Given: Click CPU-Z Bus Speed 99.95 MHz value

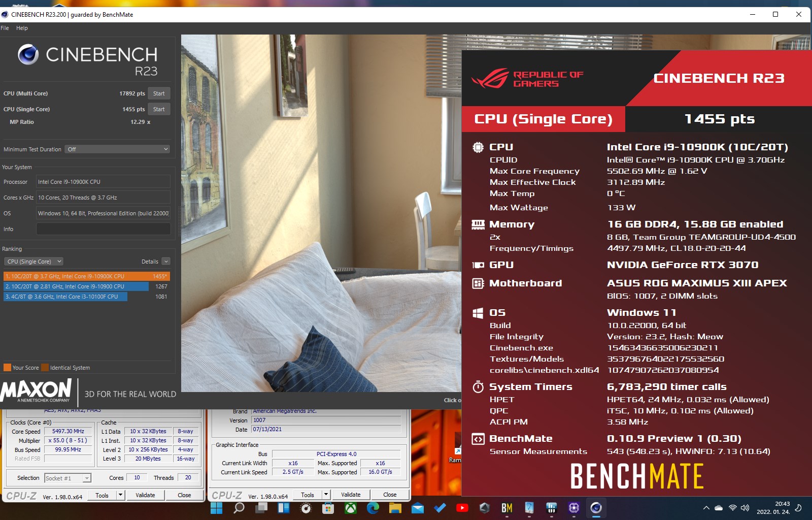Looking at the screenshot, I should point(68,449).
